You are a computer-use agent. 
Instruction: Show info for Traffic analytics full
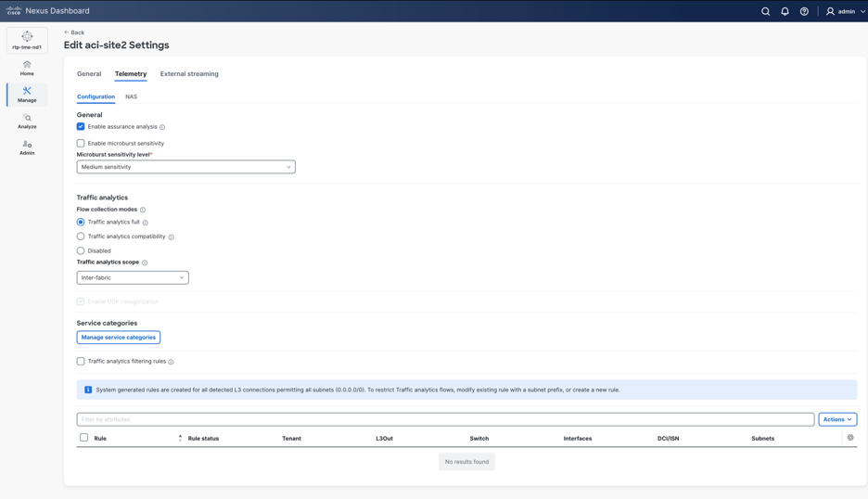(145, 223)
